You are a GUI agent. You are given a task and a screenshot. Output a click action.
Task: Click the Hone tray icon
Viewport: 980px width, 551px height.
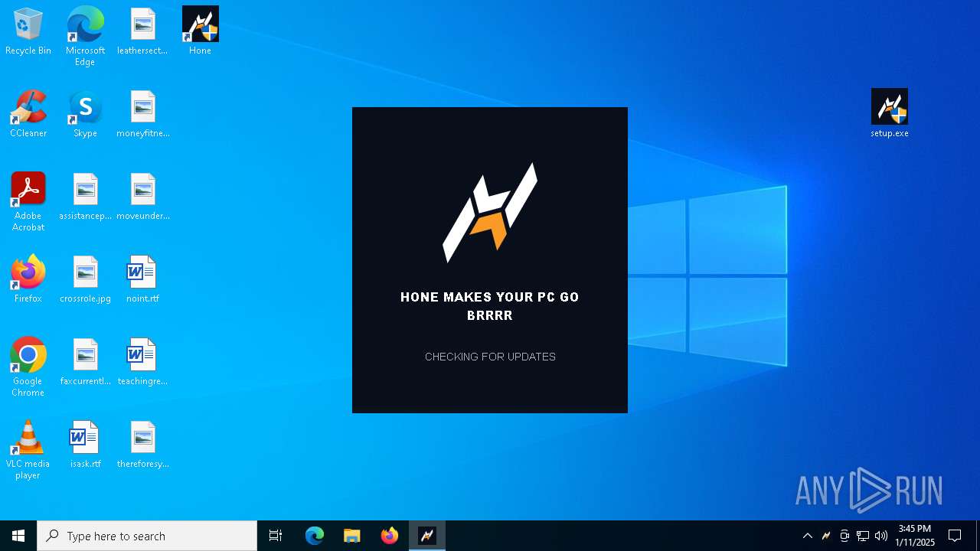826,536
